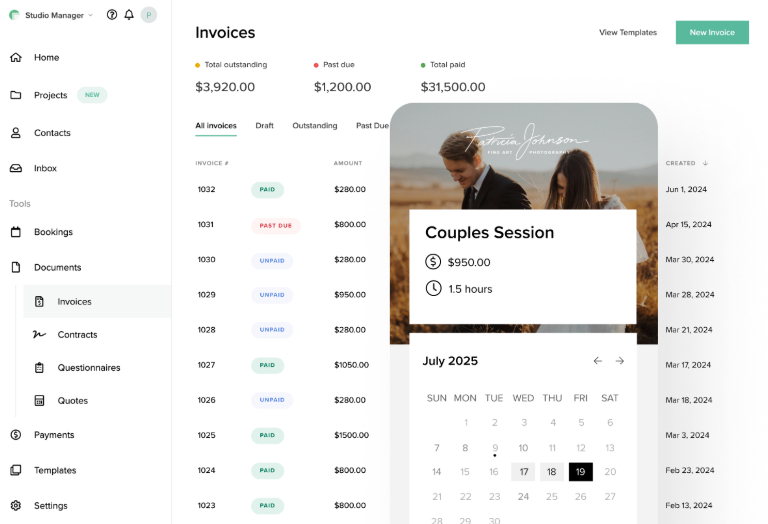Click the View Templates link
The height and width of the screenshot is (524, 768).
(628, 32)
